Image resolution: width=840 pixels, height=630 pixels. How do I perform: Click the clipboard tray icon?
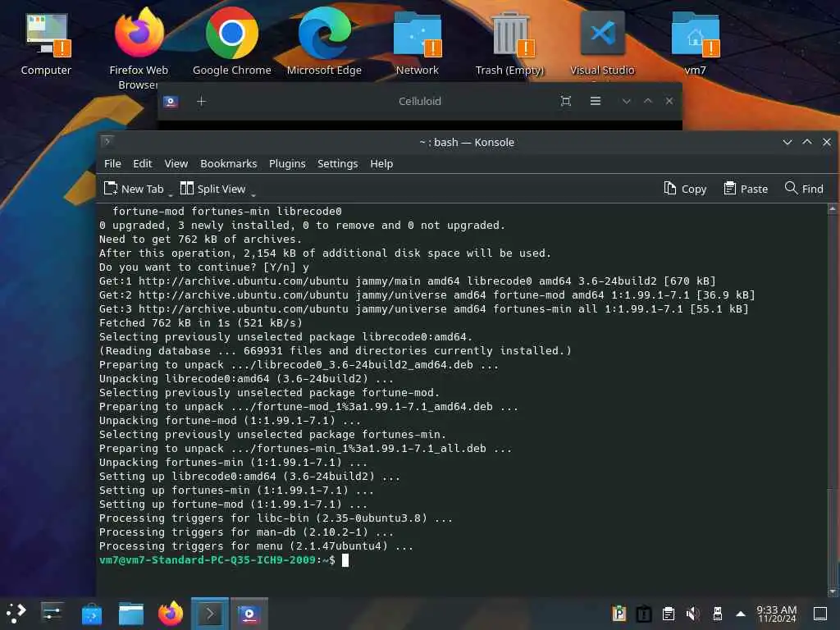pyautogui.click(x=668, y=614)
